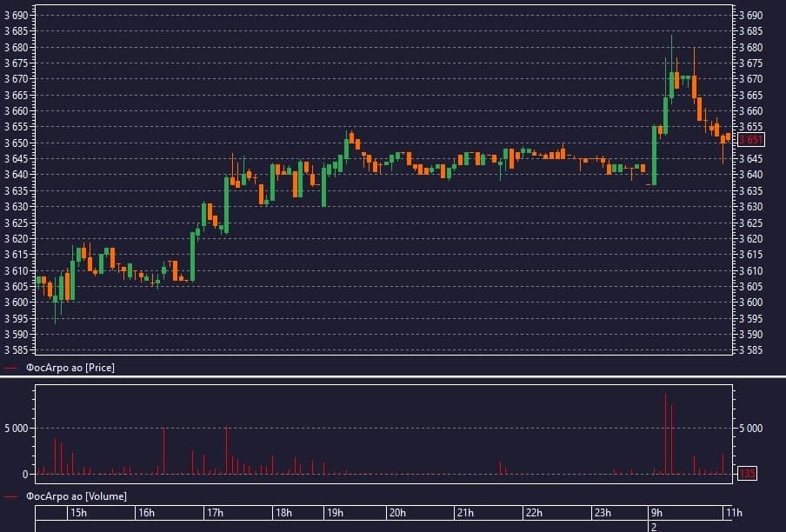Click the 0 label on volume scale
This screenshot has height=532, width=786.
tap(25, 474)
